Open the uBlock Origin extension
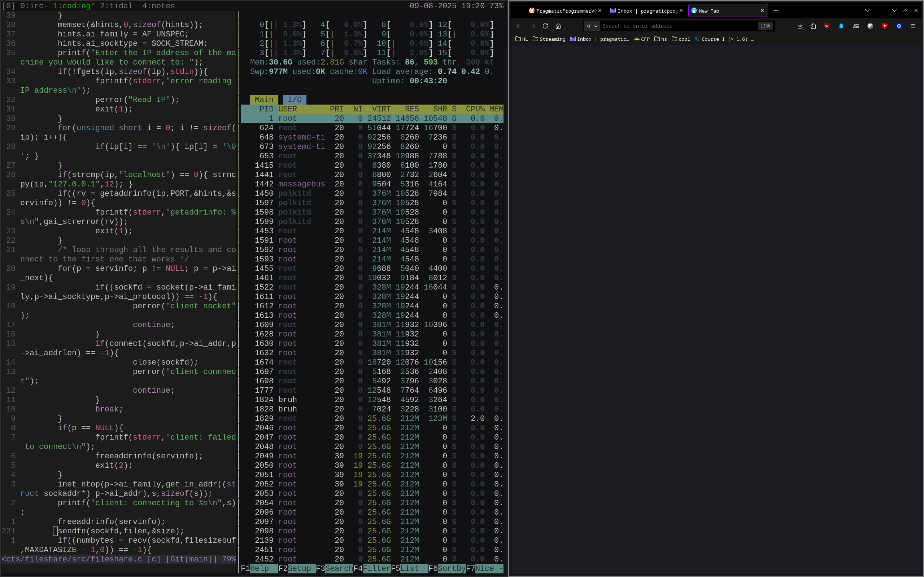This screenshot has width=924, height=577. tap(827, 26)
